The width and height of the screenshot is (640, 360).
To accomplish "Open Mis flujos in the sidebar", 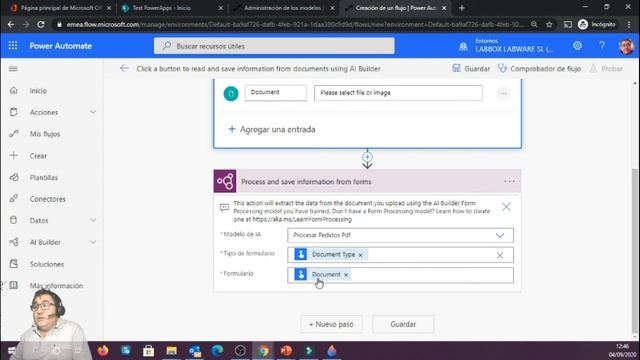I will point(45,134).
